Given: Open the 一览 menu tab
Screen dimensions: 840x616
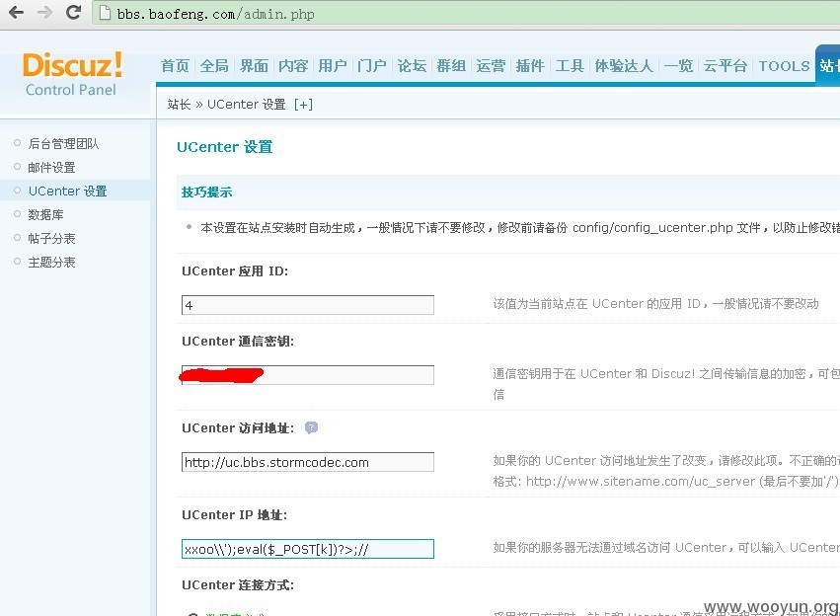Looking at the screenshot, I should 679,66.
